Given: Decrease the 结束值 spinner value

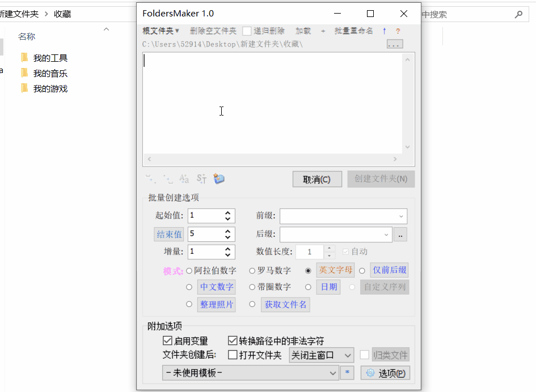Looking at the screenshot, I should pyautogui.click(x=227, y=237).
